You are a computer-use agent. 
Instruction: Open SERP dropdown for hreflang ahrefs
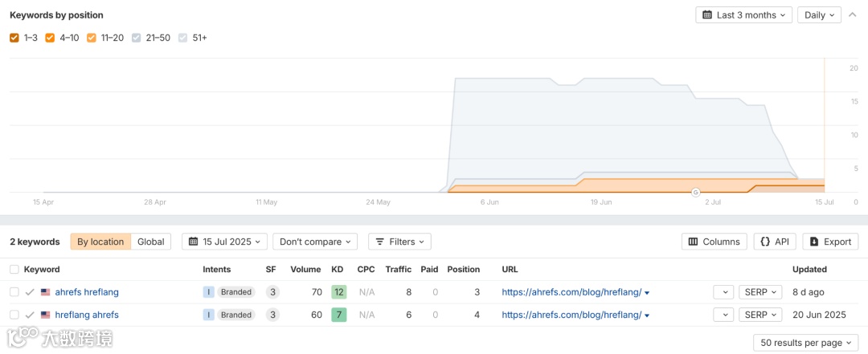[760, 315]
